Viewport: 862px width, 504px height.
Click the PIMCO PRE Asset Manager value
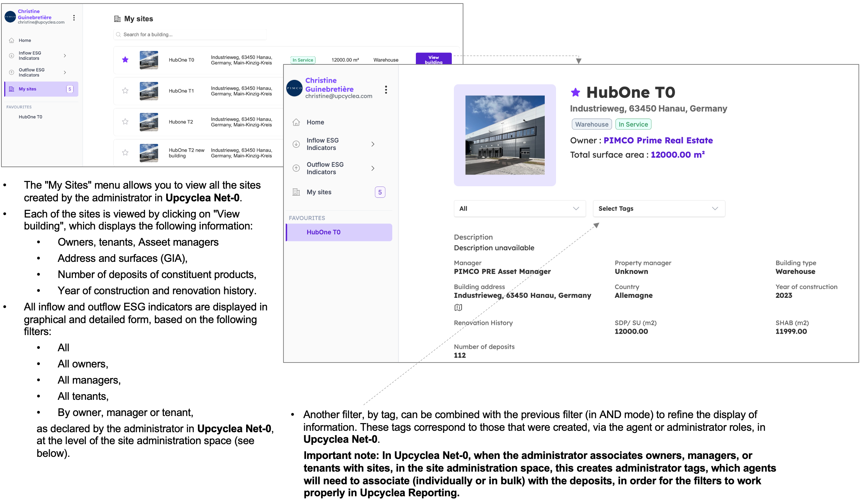click(x=502, y=272)
